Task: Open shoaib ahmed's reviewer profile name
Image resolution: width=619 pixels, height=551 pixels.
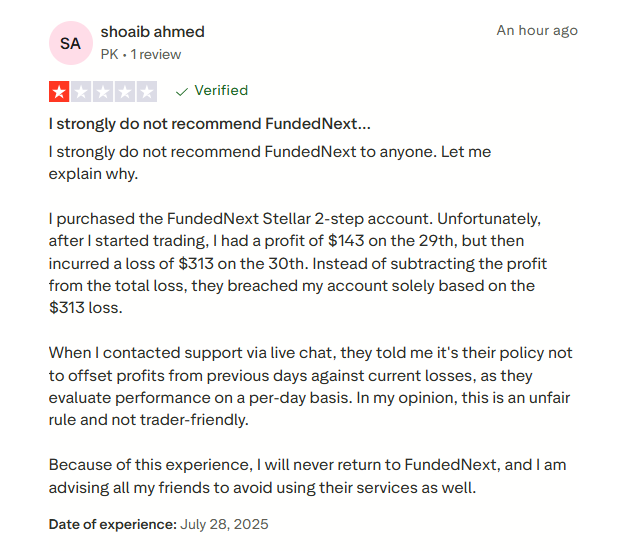Action: click(153, 31)
